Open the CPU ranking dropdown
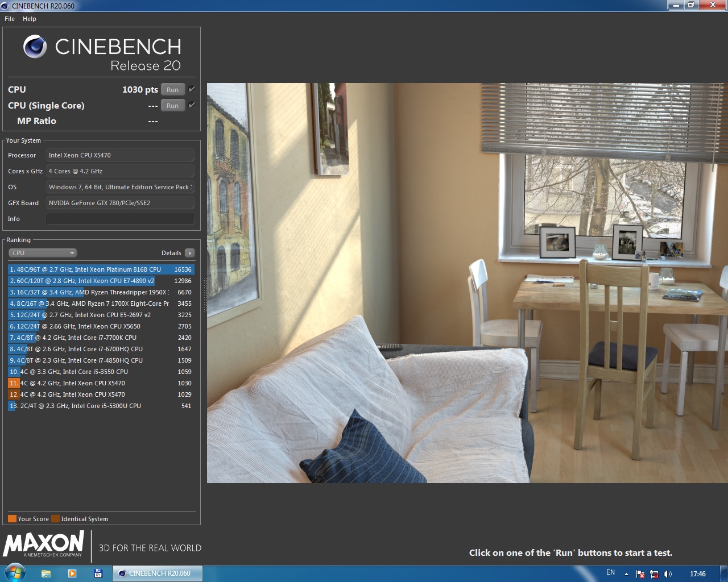 coord(43,253)
